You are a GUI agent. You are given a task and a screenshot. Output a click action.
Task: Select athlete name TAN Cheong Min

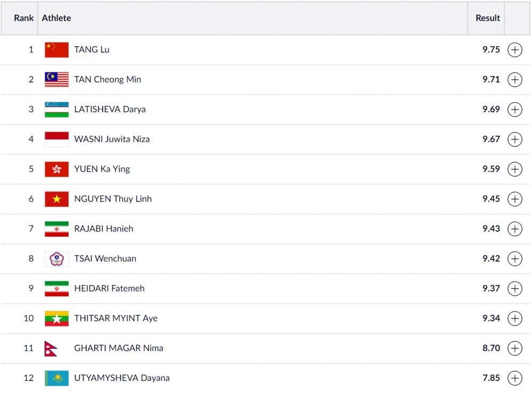[107, 79]
